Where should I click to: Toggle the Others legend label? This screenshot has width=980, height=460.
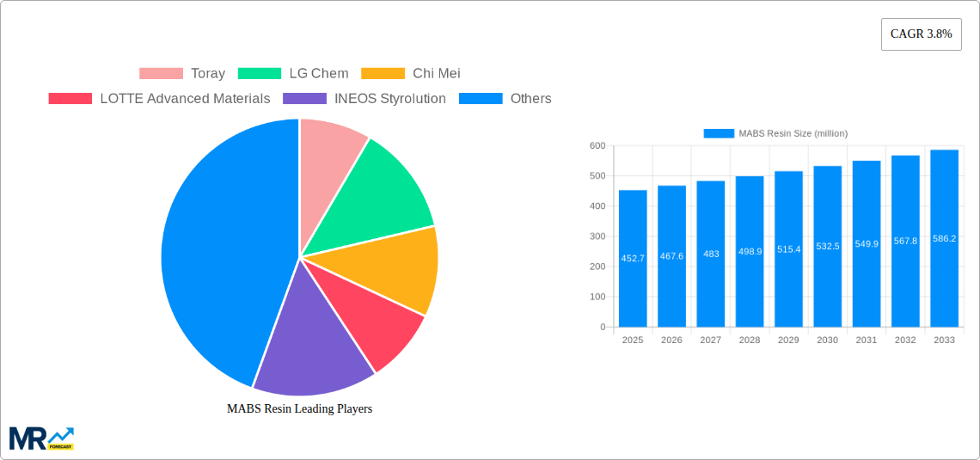click(x=530, y=98)
